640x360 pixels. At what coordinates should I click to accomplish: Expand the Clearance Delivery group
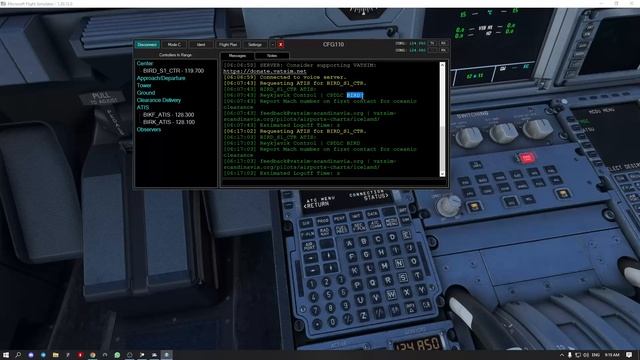tap(158, 100)
